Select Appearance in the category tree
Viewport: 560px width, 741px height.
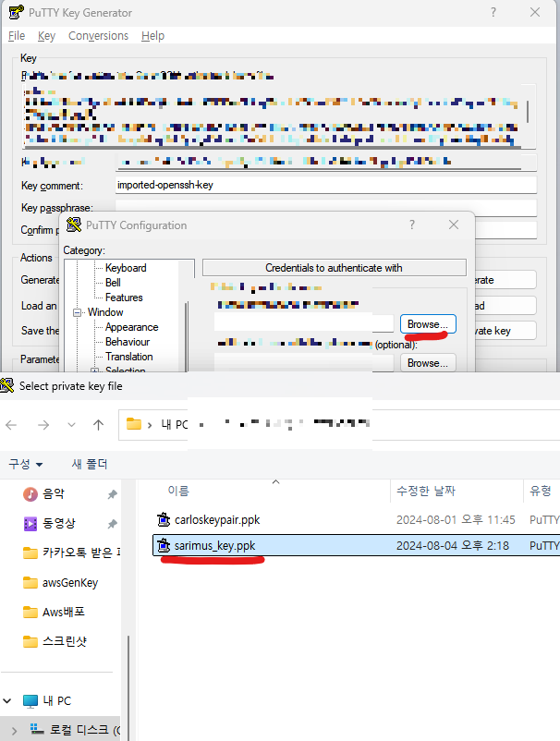[x=132, y=327]
